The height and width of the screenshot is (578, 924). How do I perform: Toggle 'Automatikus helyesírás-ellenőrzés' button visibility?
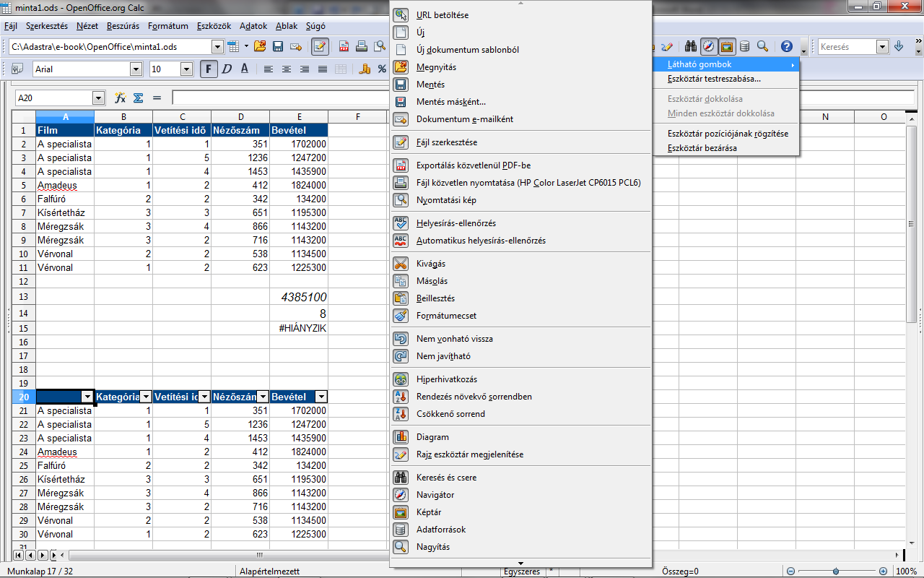coord(520,241)
